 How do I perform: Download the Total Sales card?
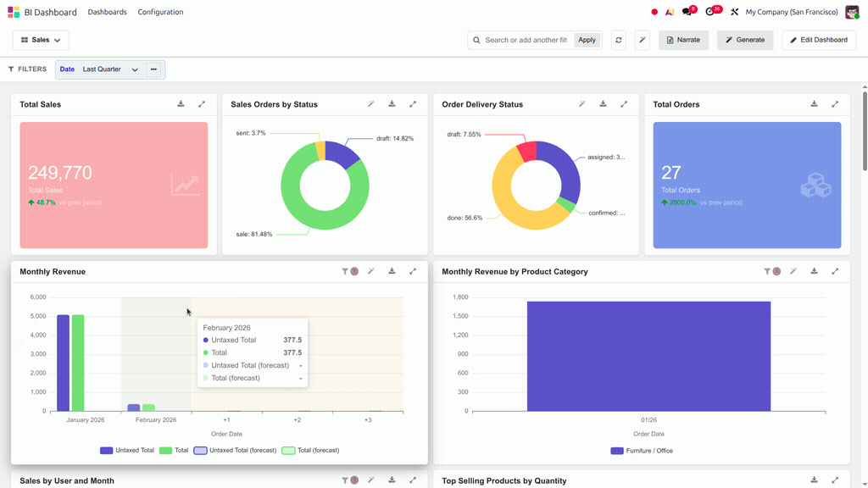181,104
